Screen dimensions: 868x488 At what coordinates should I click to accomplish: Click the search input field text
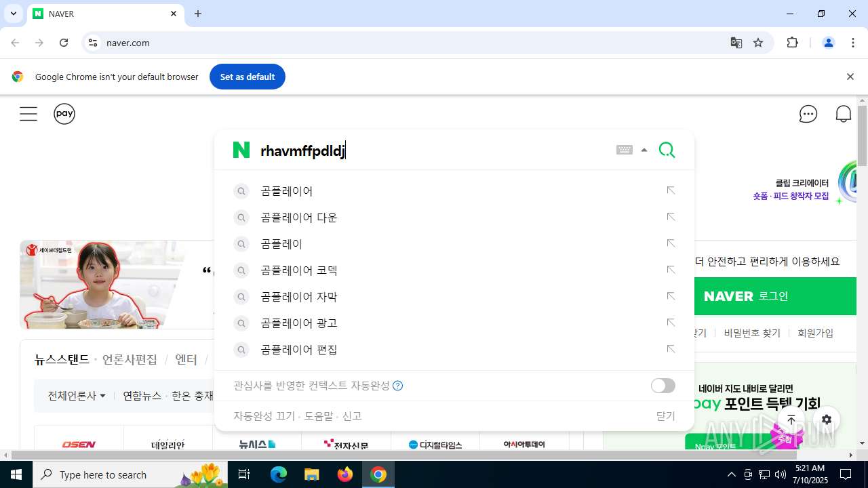click(303, 150)
